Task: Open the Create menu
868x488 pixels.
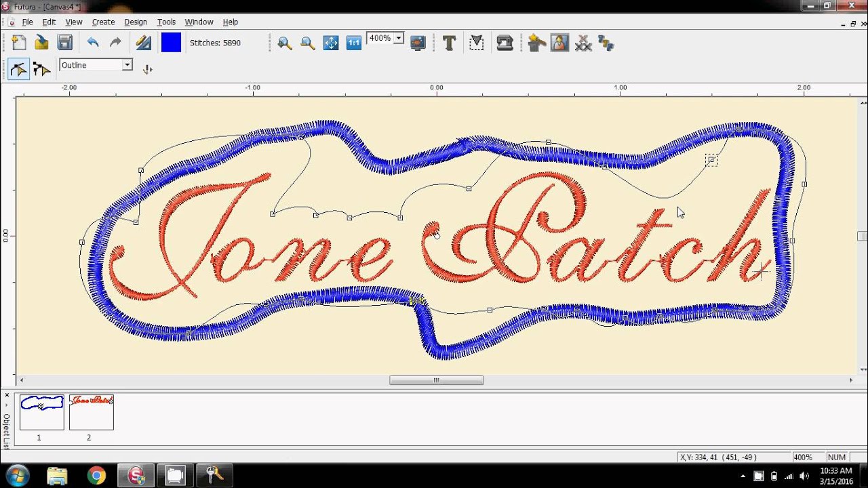Action: point(103,22)
